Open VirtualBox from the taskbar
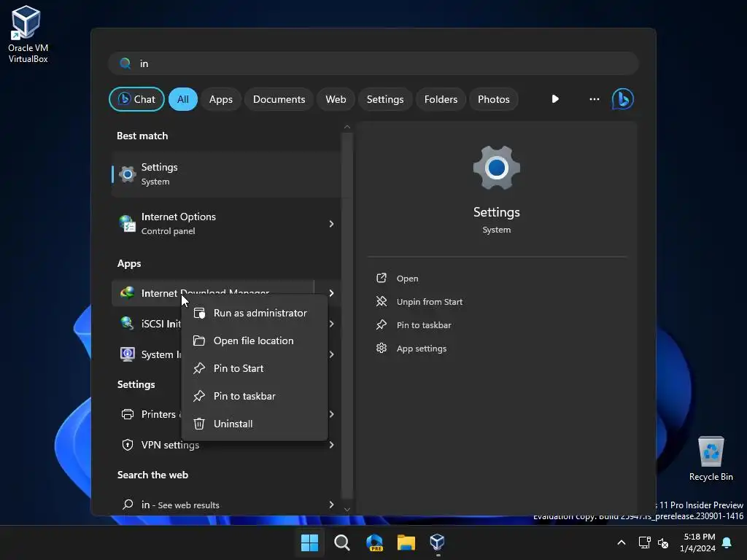Viewport: 747px width, 560px height. [x=438, y=542]
